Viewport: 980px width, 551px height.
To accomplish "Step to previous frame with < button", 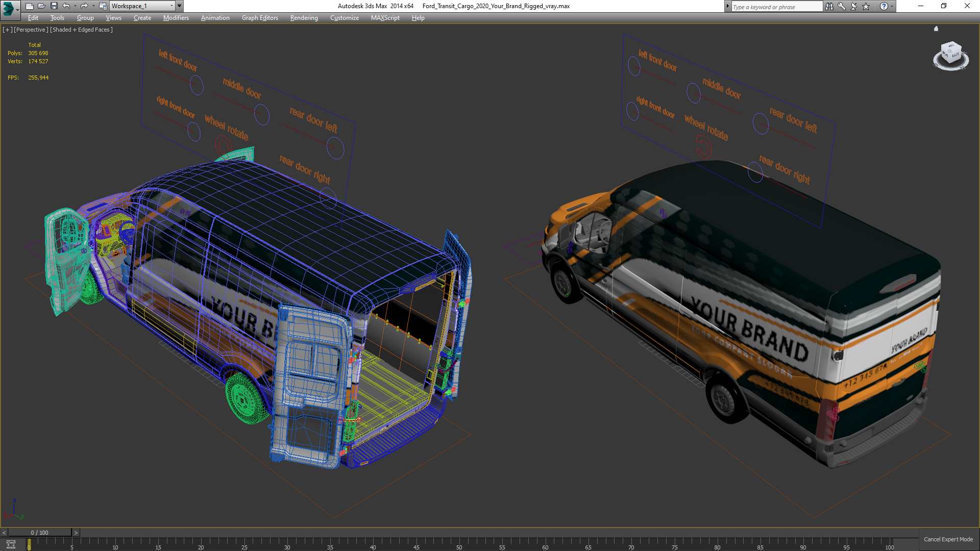I will pos(4,533).
